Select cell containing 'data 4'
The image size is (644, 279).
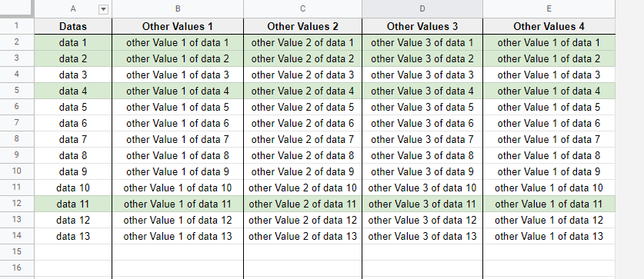coord(73,91)
